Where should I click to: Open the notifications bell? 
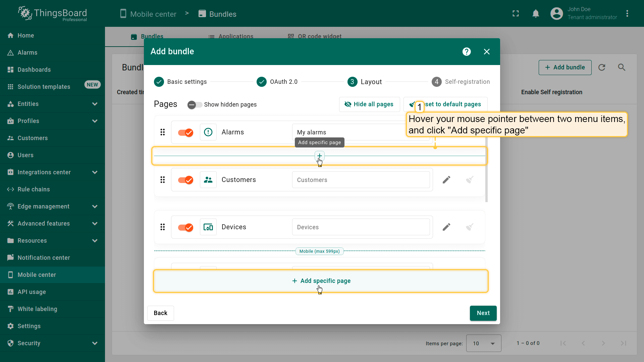536,14
